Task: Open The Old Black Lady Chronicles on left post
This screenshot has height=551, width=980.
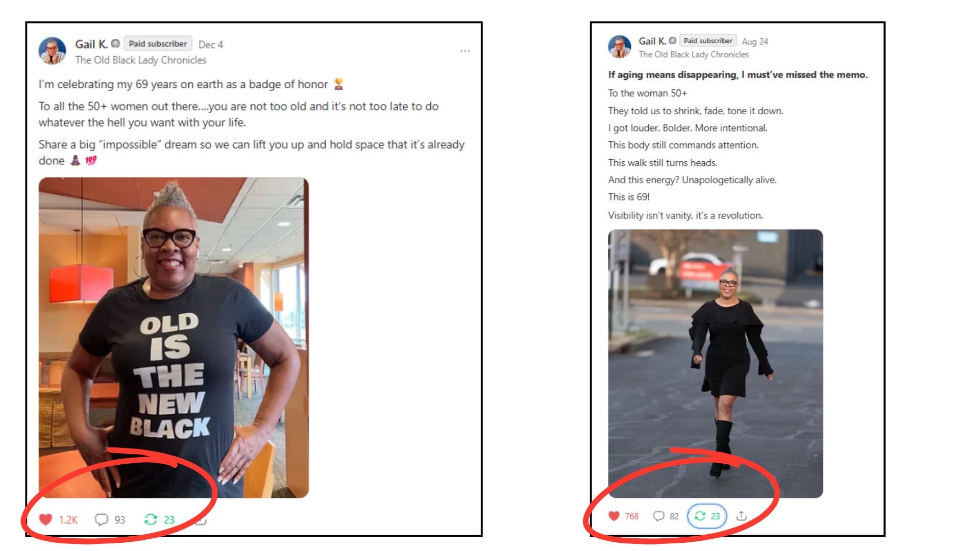Action: [x=141, y=60]
